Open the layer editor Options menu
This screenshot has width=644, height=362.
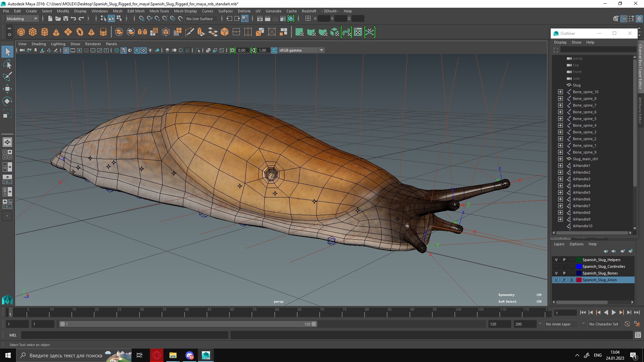click(x=576, y=244)
